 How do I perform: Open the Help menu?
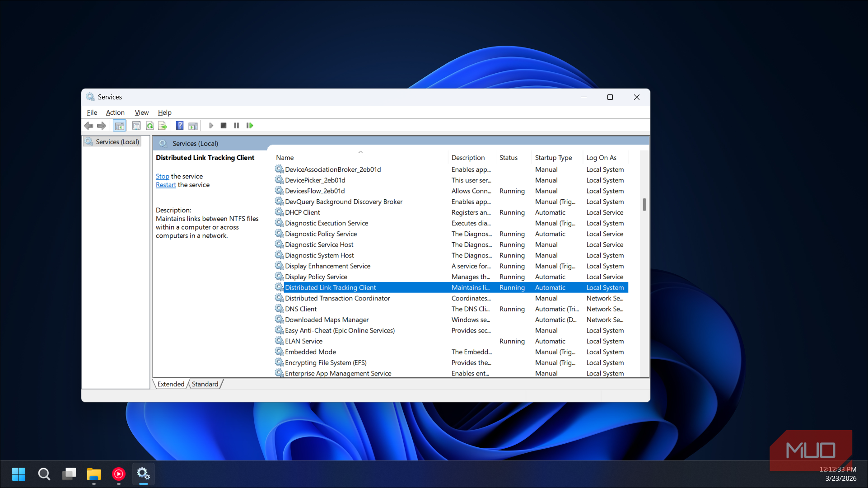(165, 113)
